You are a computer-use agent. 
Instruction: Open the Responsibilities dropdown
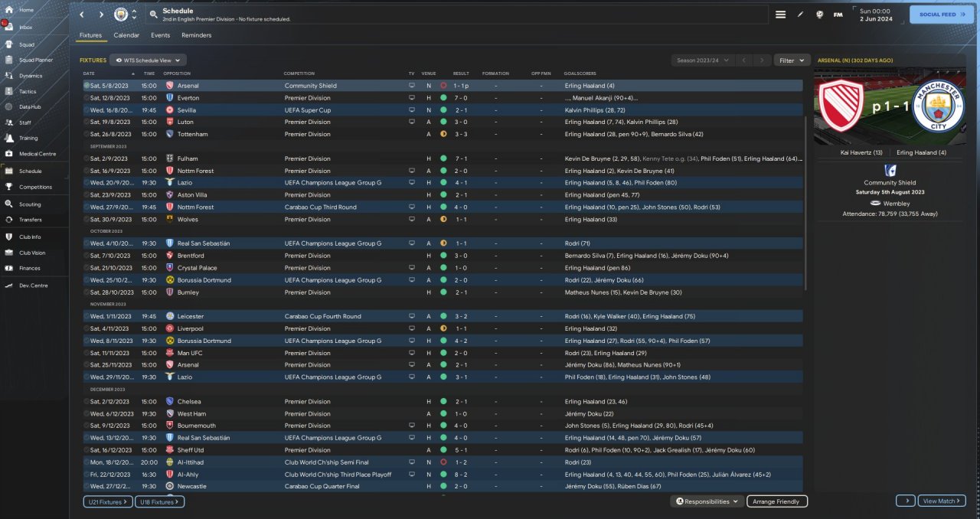pyautogui.click(x=707, y=501)
